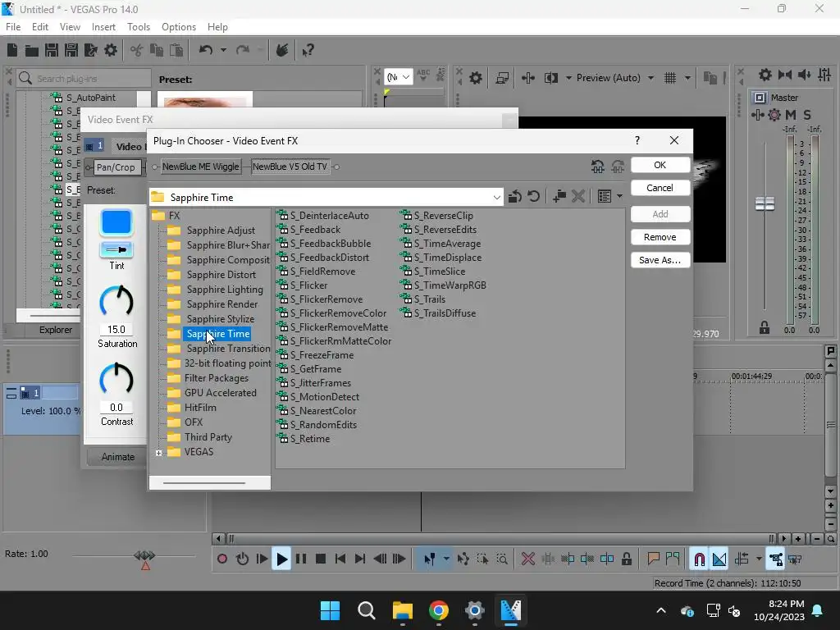Expand the VEGAS folder tree node
The image size is (840, 630).
pos(159,453)
